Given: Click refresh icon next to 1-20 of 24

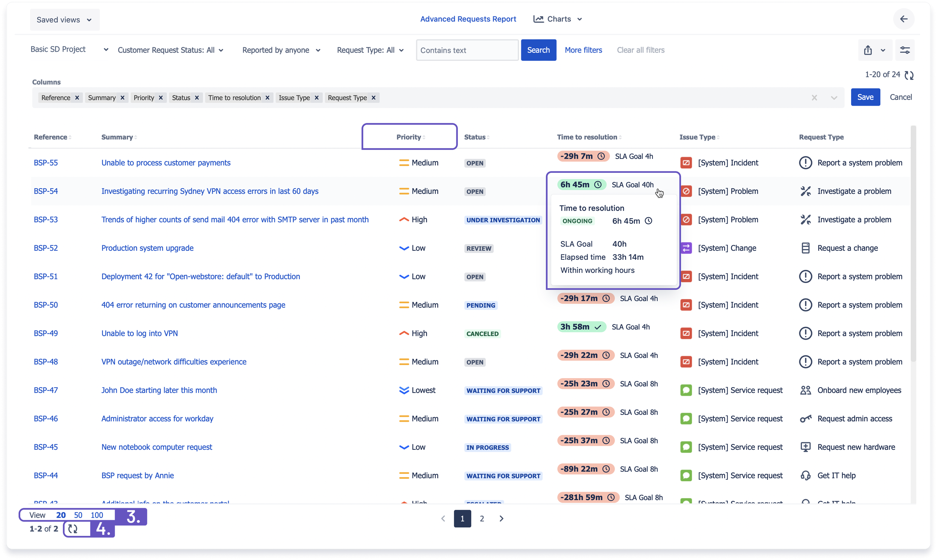Looking at the screenshot, I should pos(909,75).
